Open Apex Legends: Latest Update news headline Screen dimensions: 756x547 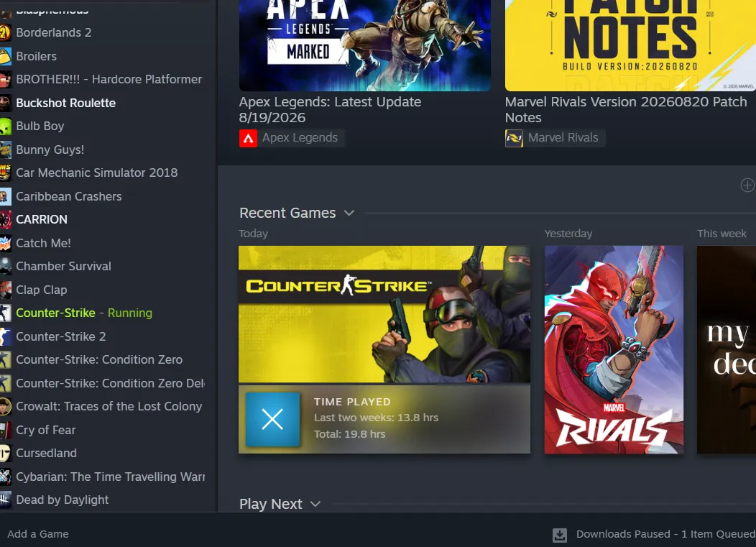click(x=331, y=110)
